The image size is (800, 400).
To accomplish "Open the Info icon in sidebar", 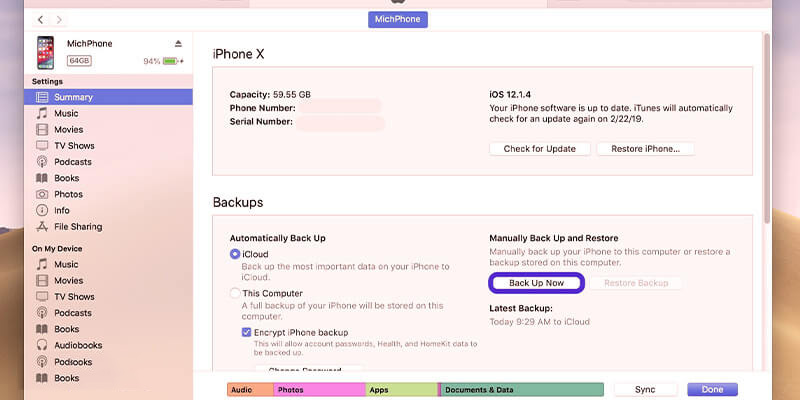I will click(x=42, y=210).
